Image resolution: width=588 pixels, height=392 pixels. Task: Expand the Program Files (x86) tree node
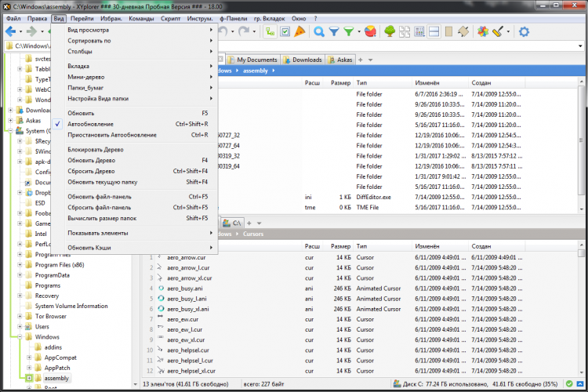20,265
